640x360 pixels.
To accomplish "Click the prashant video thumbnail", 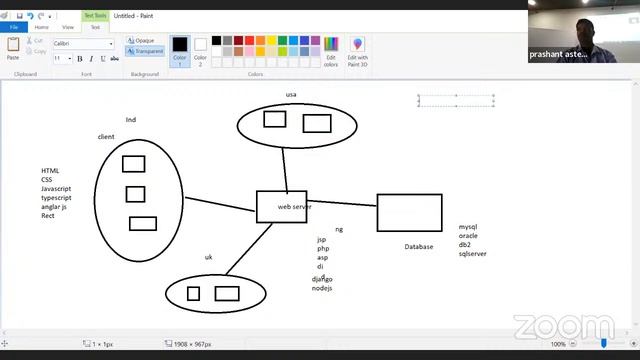I will pyautogui.click(x=584, y=31).
